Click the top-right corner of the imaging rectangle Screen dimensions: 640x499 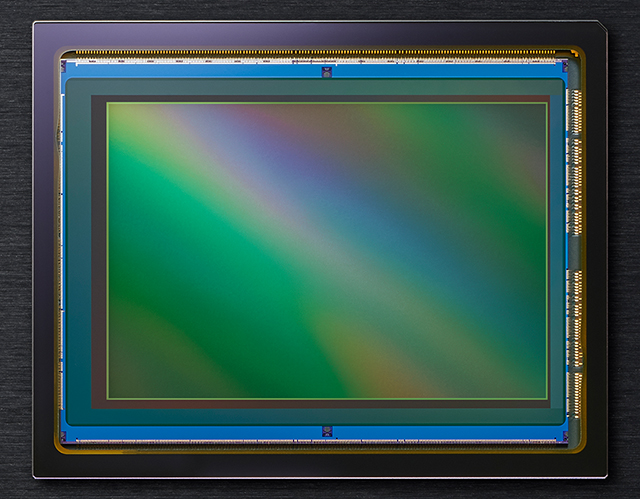(547, 103)
